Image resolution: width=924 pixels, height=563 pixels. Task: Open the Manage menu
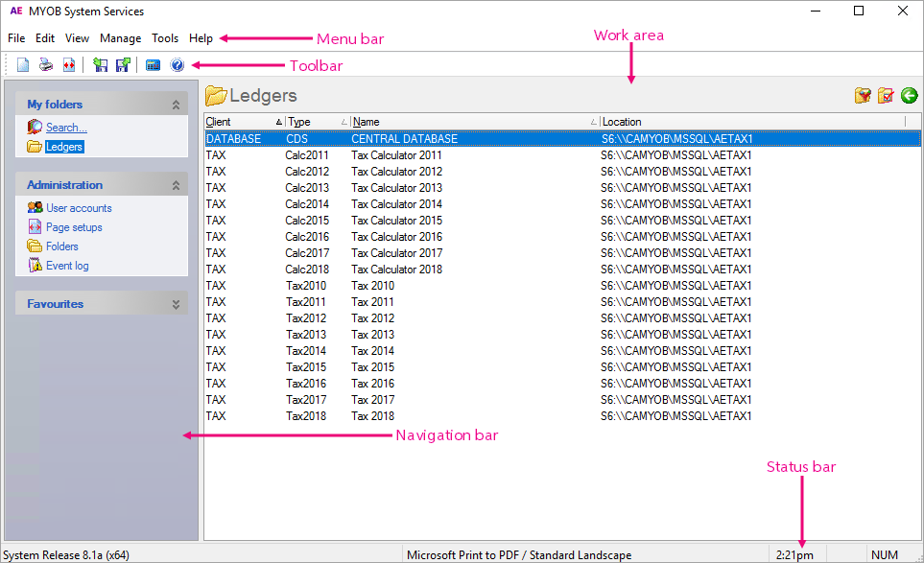tap(120, 38)
